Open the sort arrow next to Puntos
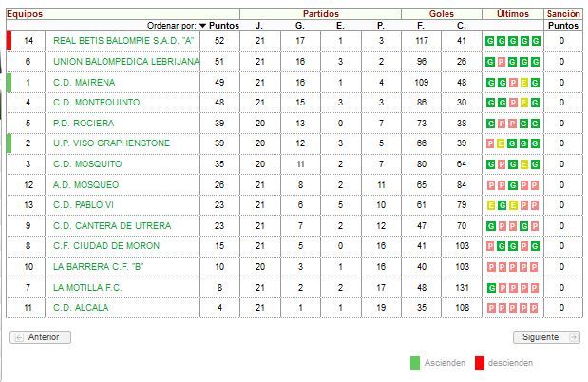 pyautogui.click(x=203, y=26)
